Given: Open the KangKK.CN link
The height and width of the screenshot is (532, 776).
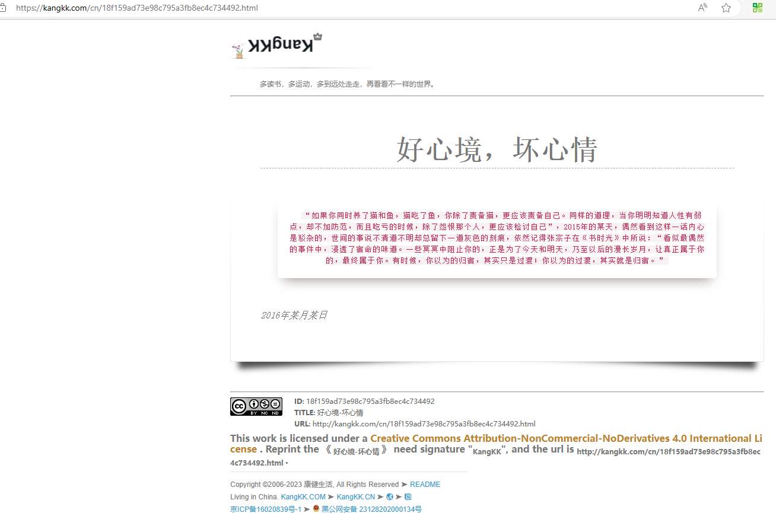Looking at the screenshot, I should (x=355, y=496).
